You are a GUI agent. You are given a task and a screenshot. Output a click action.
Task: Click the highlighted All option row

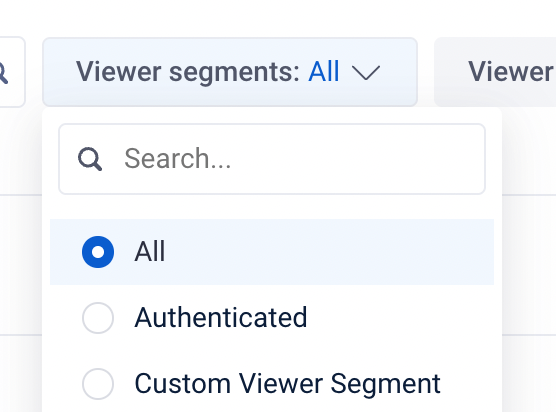click(x=272, y=252)
